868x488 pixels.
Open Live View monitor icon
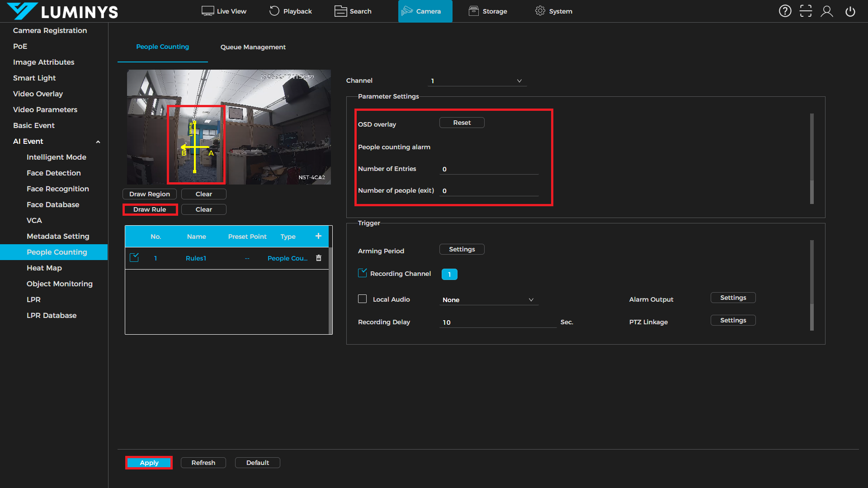pyautogui.click(x=208, y=11)
